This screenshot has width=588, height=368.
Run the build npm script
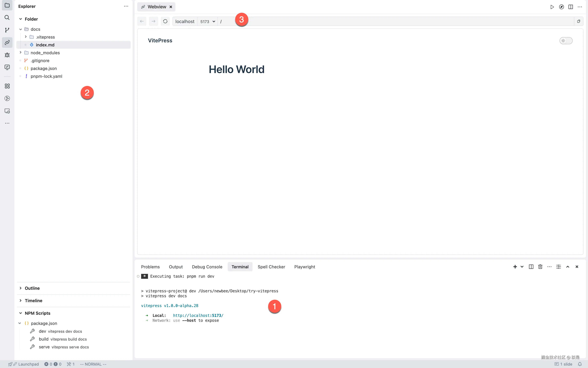click(x=44, y=339)
